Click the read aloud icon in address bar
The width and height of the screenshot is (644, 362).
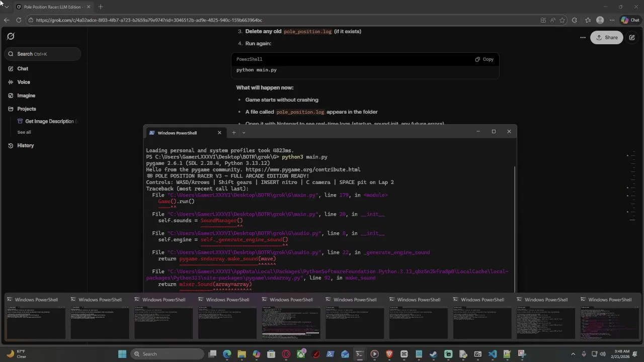click(552, 20)
